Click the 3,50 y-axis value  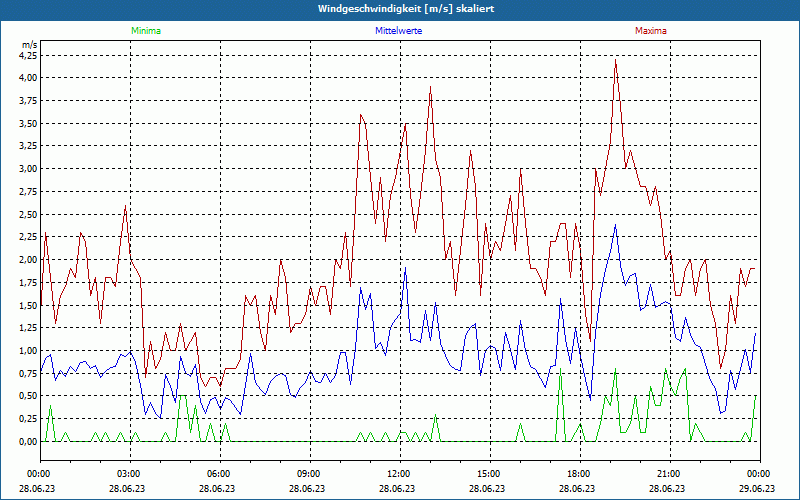(28, 123)
